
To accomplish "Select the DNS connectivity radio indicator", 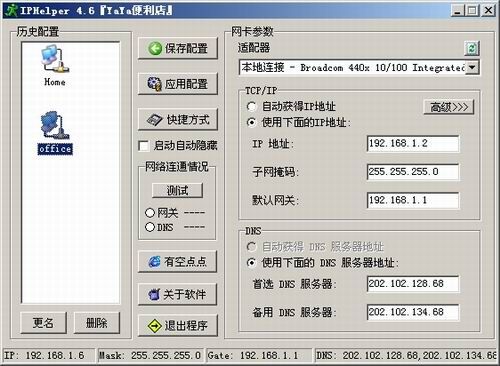I will click(150, 227).
